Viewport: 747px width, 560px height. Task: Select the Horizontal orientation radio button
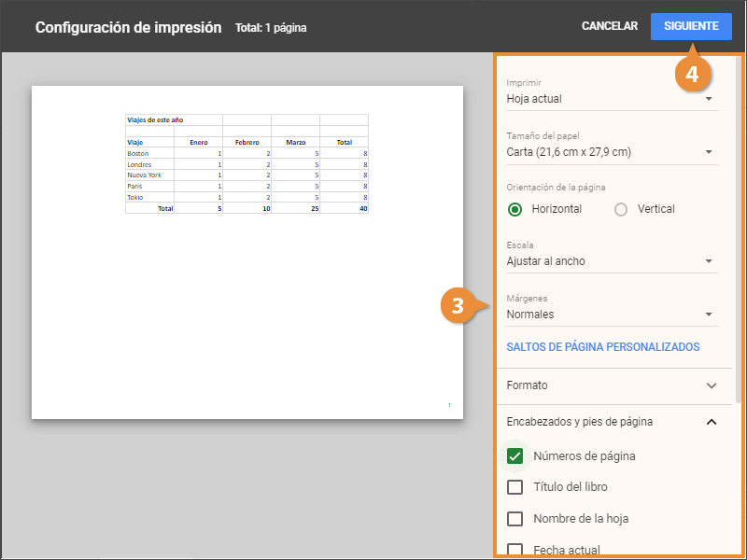point(515,209)
